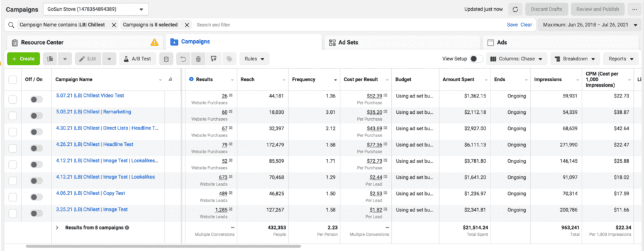644x251 pixels.
Task: Click the tag label icon
Action: click(x=229, y=59)
